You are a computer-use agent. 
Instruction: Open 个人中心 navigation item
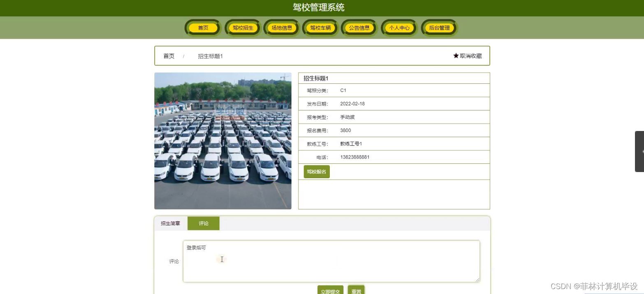click(x=399, y=28)
